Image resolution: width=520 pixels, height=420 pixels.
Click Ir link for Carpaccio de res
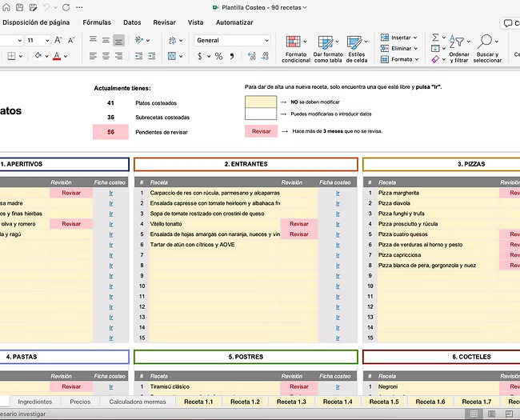point(338,193)
